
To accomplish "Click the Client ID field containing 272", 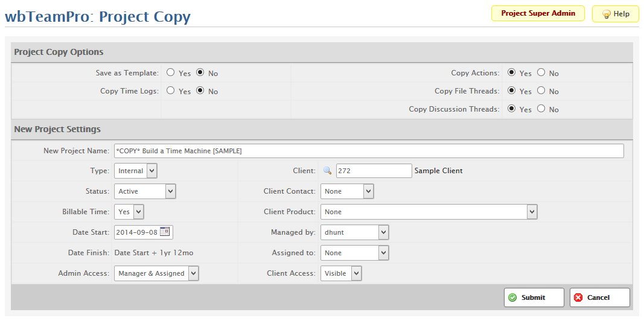I will tap(374, 171).
